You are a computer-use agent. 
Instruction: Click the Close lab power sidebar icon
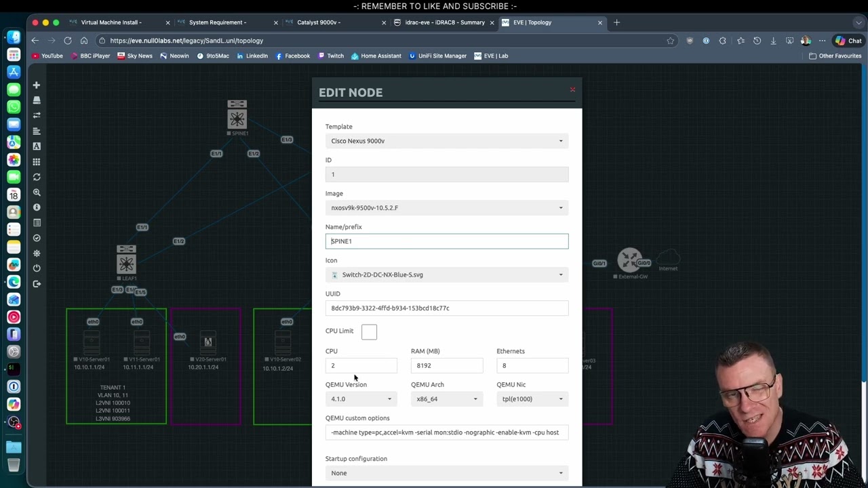coord(37,268)
